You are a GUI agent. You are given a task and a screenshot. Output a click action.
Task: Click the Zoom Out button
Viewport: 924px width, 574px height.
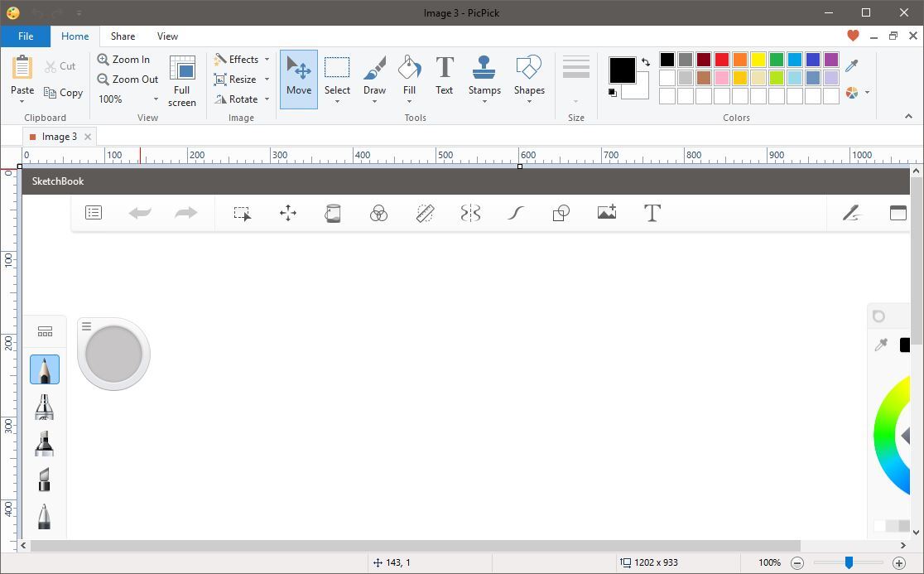point(128,80)
